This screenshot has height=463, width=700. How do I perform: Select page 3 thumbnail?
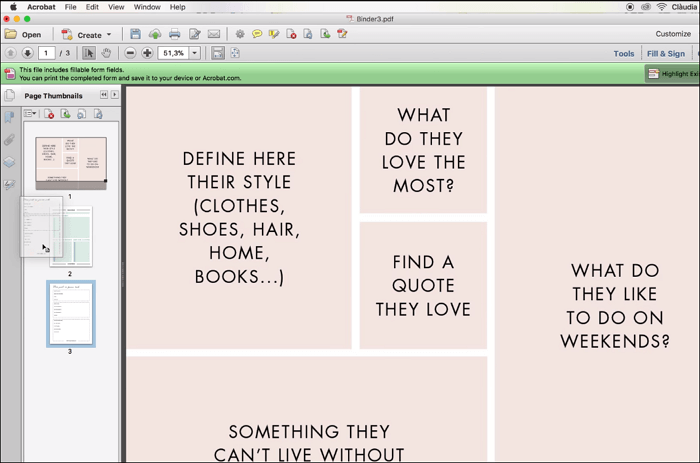70,313
